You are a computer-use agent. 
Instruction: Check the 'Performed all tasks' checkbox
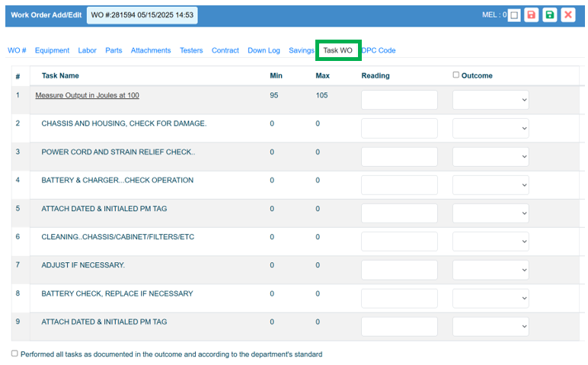coord(14,354)
